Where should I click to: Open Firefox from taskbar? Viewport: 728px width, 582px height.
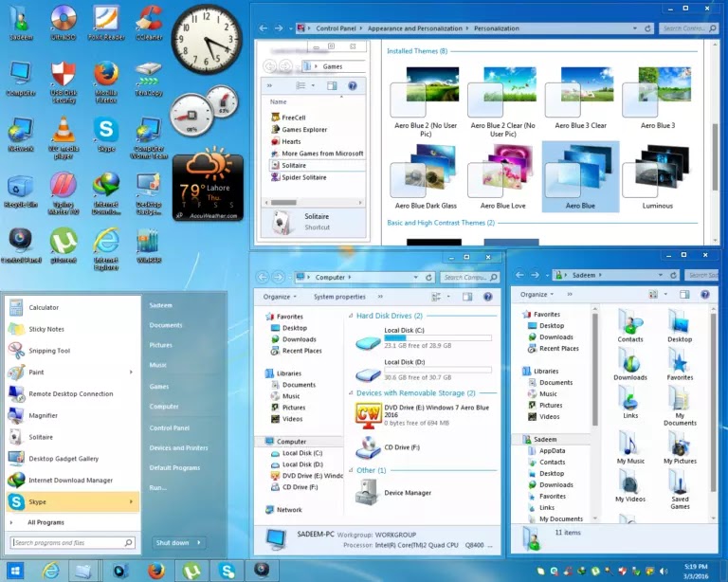click(x=156, y=571)
